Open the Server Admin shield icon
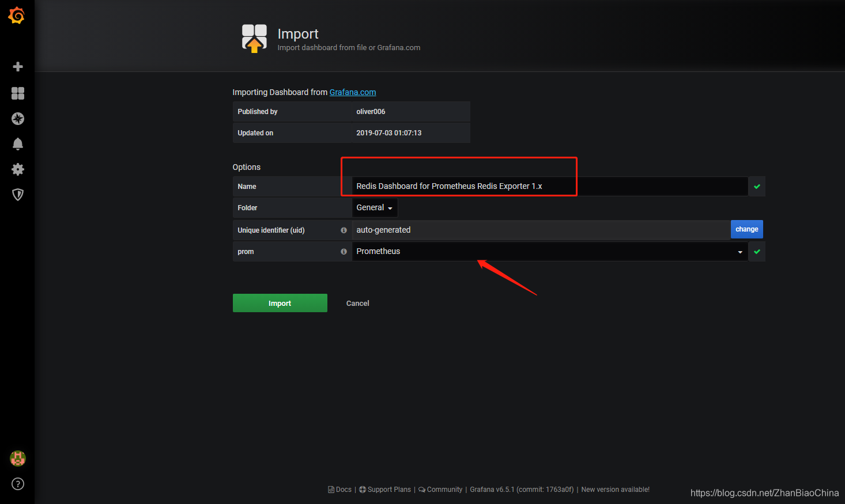This screenshot has height=504, width=845. (18, 195)
